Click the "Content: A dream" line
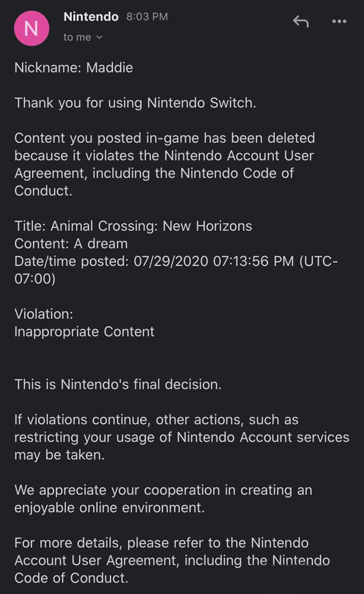The image size is (364, 594). [71, 244]
